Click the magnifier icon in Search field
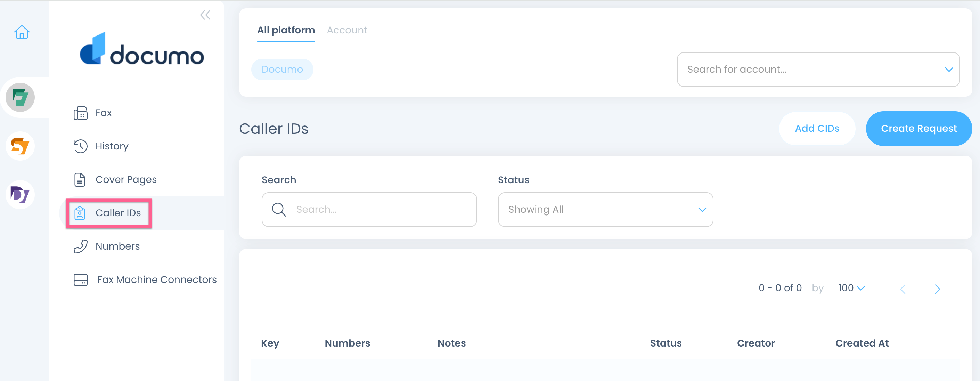The height and width of the screenshot is (381, 980). tap(279, 210)
